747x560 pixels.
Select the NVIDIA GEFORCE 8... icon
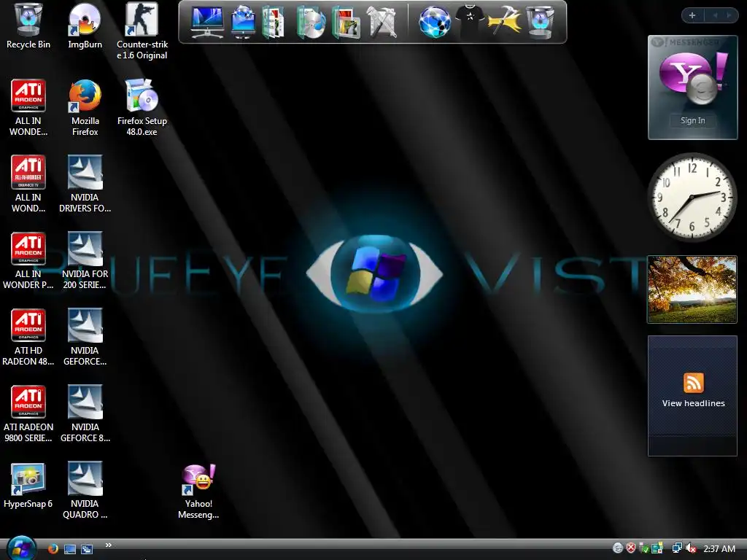coord(85,414)
